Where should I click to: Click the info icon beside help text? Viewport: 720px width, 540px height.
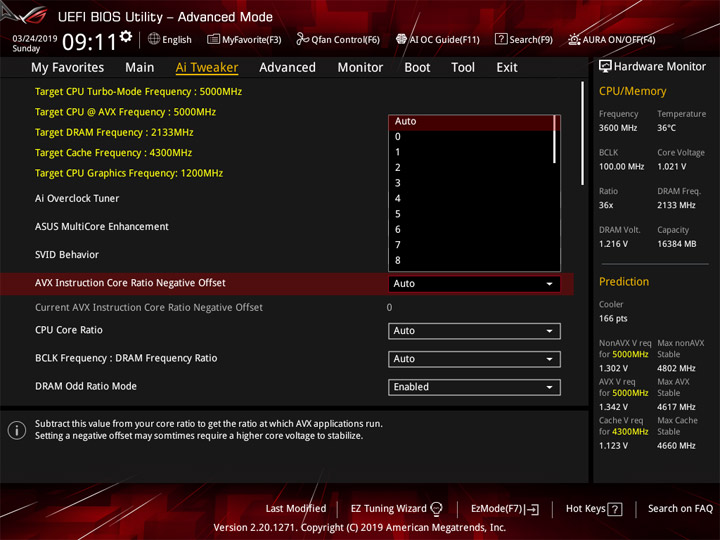click(17, 430)
